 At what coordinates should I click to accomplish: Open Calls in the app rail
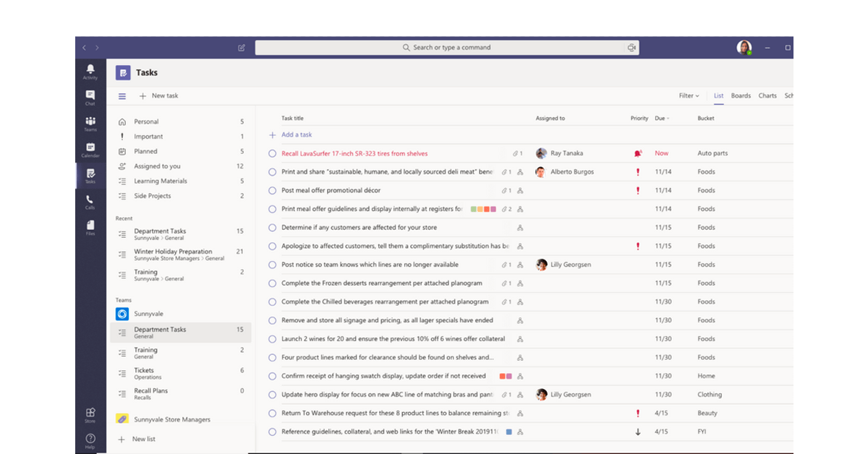tap(90, 202)
